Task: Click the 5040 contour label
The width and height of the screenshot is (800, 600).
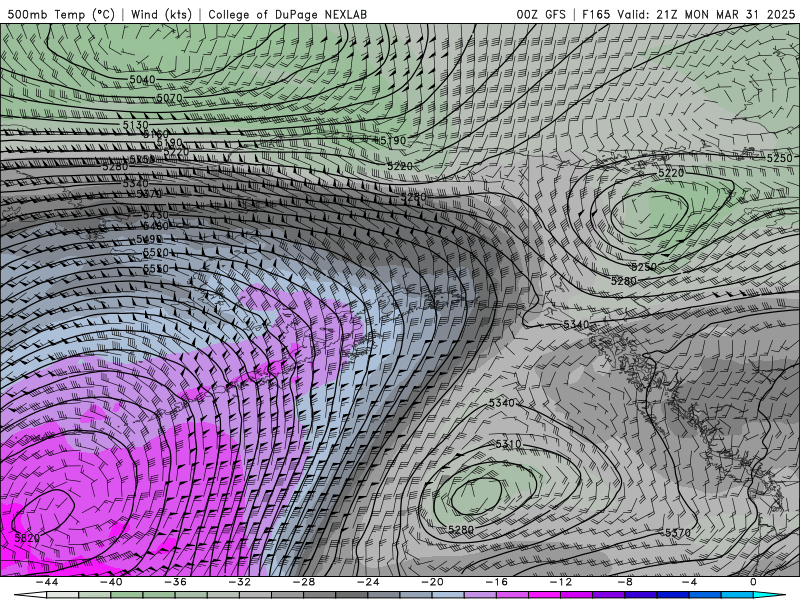Action: (x=142, y=80)
